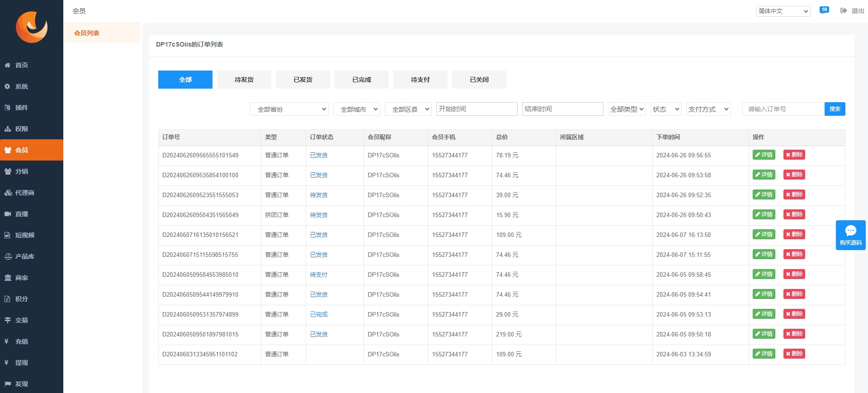Click the 结束时间 end date field
Viewport: 868px width, 393px height.
point(562,109)
